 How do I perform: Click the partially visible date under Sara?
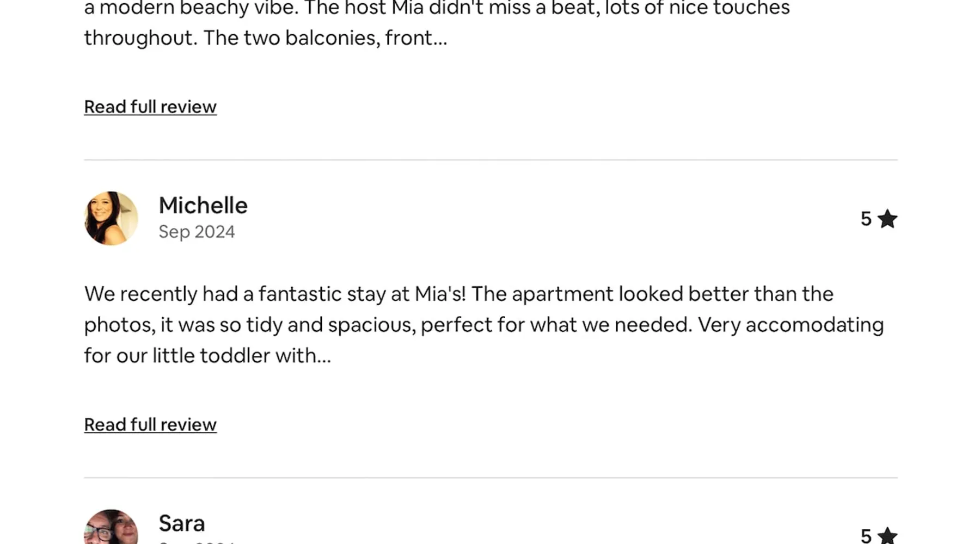[197, 542]
